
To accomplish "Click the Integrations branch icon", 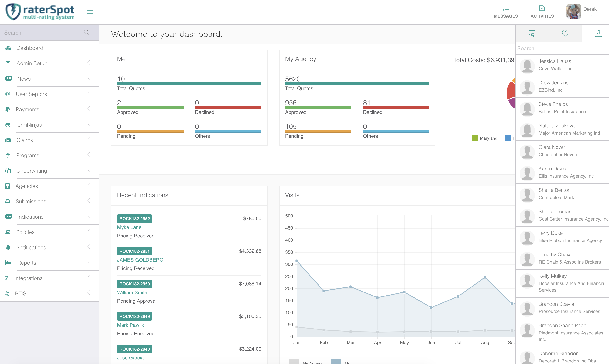I will [7, 278].
